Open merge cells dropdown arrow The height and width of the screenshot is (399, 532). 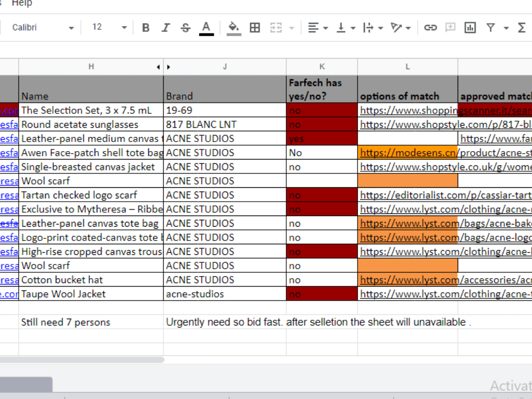tap(292, 28)
